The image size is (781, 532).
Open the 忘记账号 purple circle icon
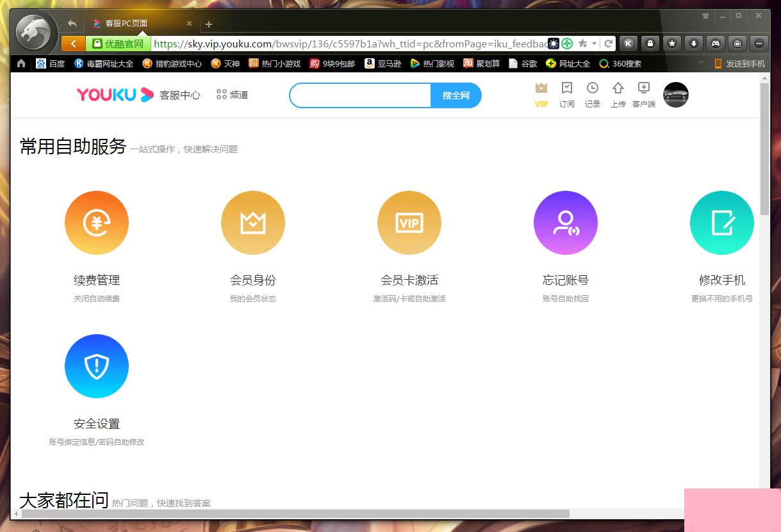click(566, 223)
